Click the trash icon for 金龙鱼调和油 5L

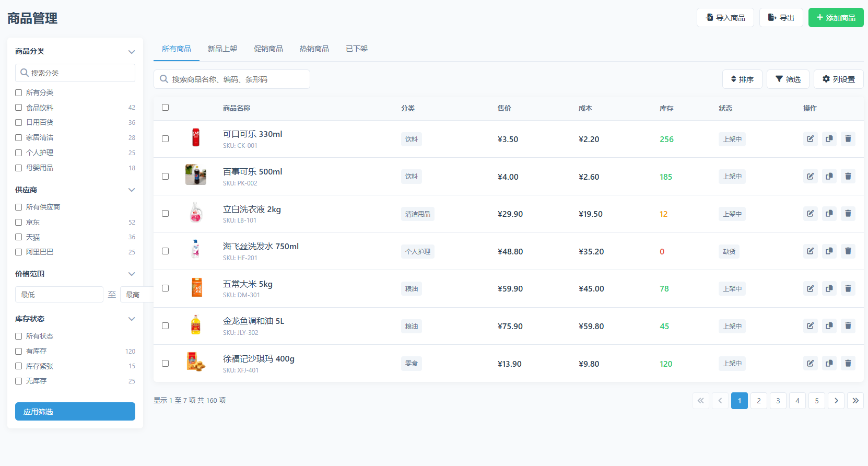click(x=848, y=326)
